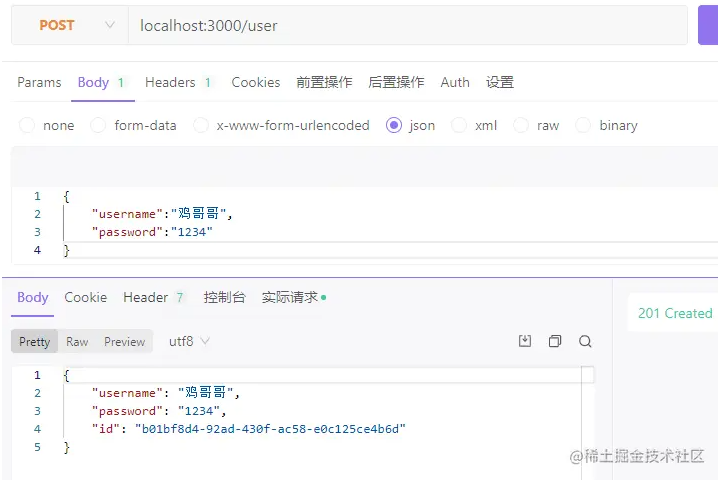This screenshot has height=482, width=718.
Task: Click the download response icon
Action: (525, 341)
